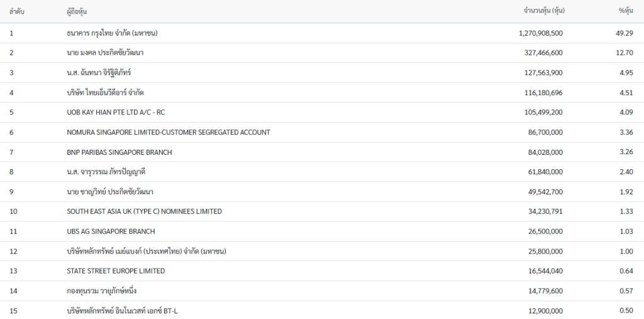Screen dimensions: 644x319
Task: Select SOUTH EAST ASIA UK (TYPE C) NOMINEES LIMITED
Action: coord(144,211)
